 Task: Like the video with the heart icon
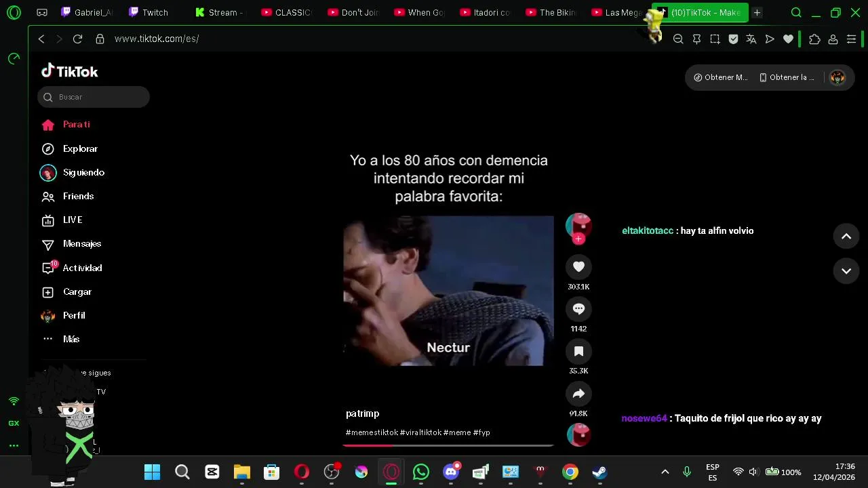coord(578,267)
